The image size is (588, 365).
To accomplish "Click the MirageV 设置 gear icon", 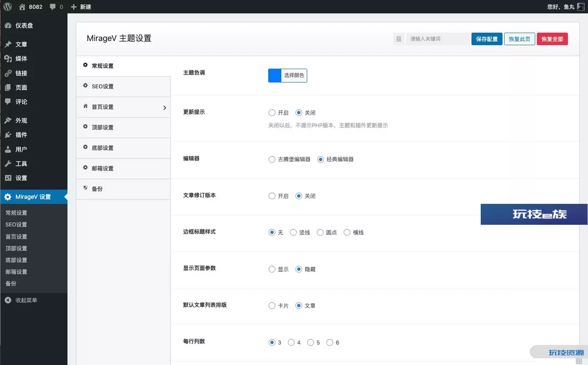I will coord(8,197).
